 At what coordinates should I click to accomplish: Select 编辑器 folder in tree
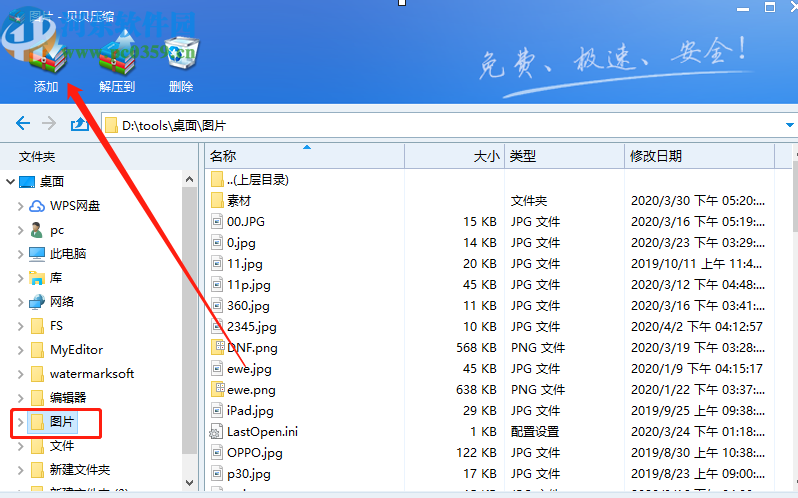tap(58, 398)
